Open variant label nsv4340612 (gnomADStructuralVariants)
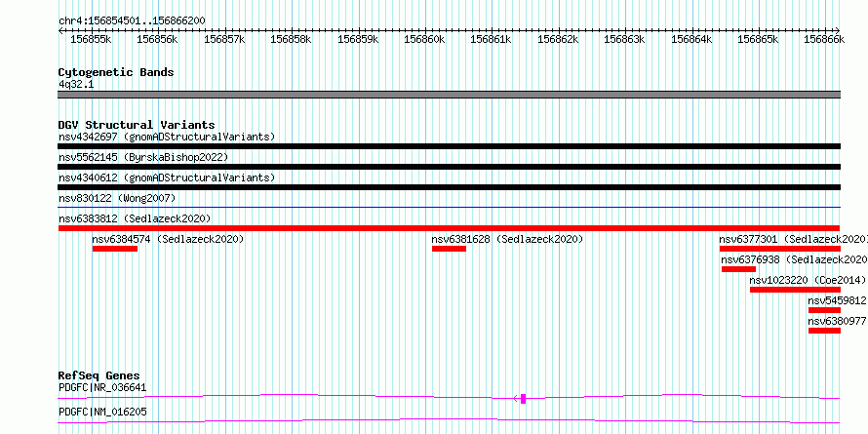The image size is (868, 434). click(x=167, y=178)
